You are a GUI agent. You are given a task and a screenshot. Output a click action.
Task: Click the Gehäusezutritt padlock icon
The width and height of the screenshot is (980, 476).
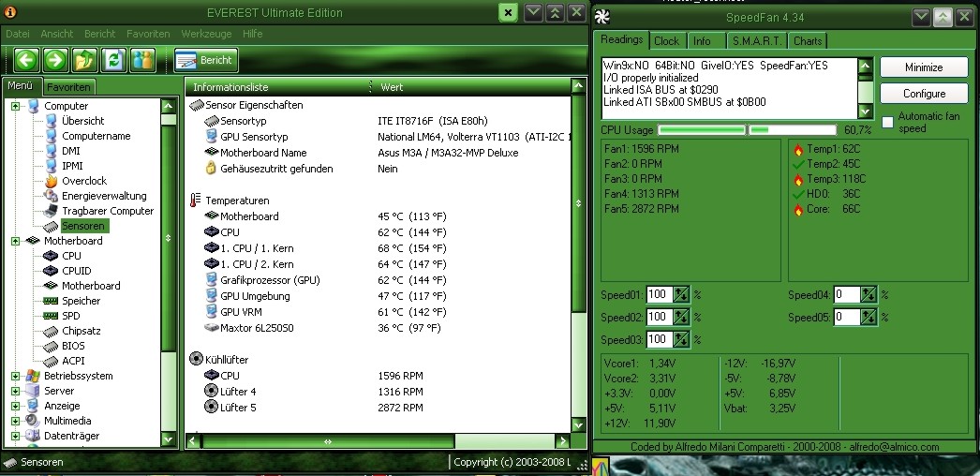coord(211,169)
